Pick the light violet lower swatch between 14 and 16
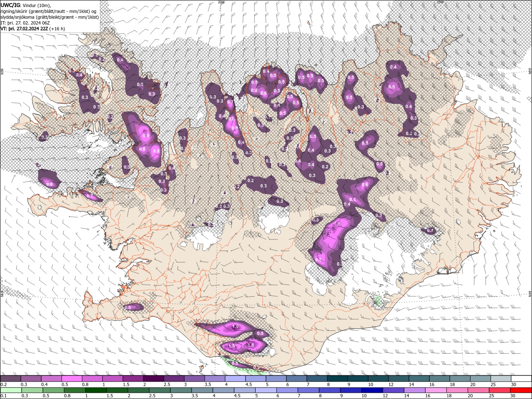The image size is (532, 399). (x=414, y=390)
